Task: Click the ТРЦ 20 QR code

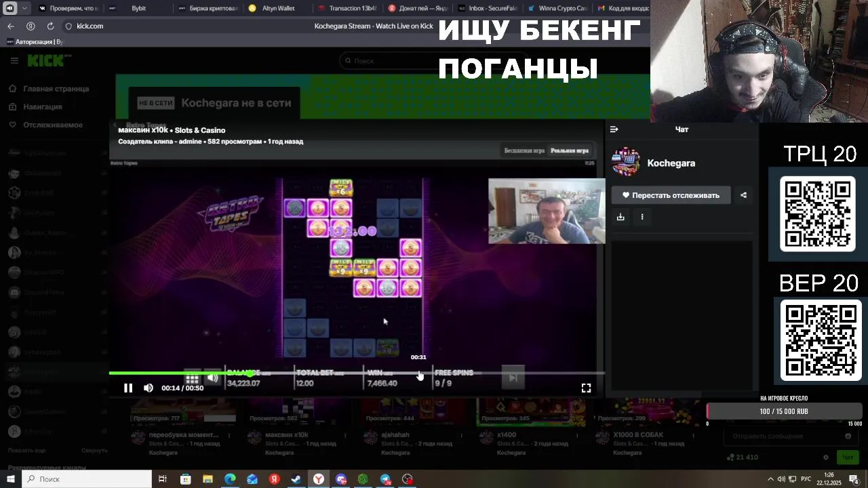Action: point(817,214)
